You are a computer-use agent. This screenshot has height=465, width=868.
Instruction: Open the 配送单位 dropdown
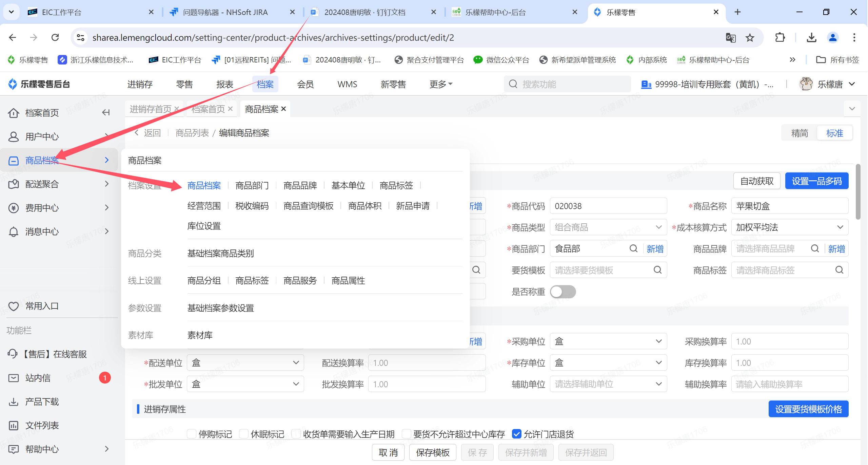click(245, 362)
